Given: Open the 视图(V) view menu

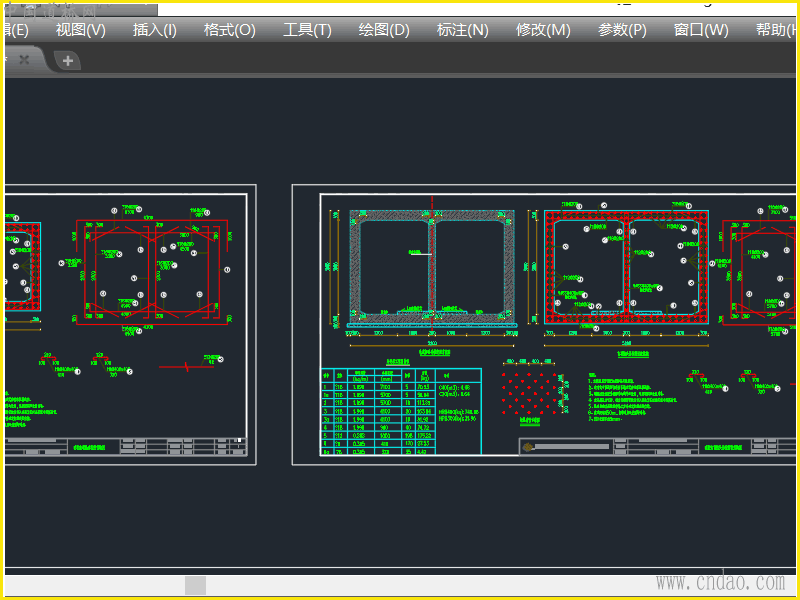Looking at the screenshot, I should tap(80, 30).
